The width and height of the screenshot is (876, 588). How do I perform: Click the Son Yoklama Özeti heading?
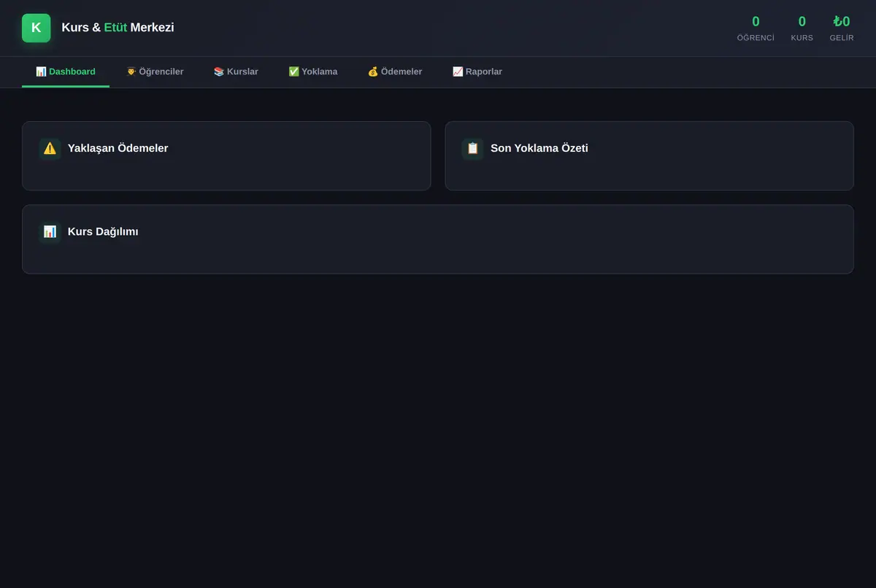click(x=539, y=148)
